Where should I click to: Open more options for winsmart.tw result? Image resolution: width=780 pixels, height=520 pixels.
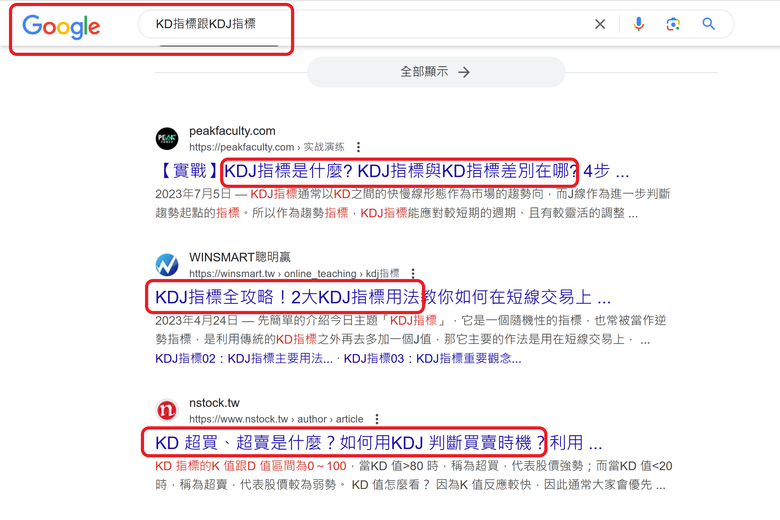coord(413,273)
